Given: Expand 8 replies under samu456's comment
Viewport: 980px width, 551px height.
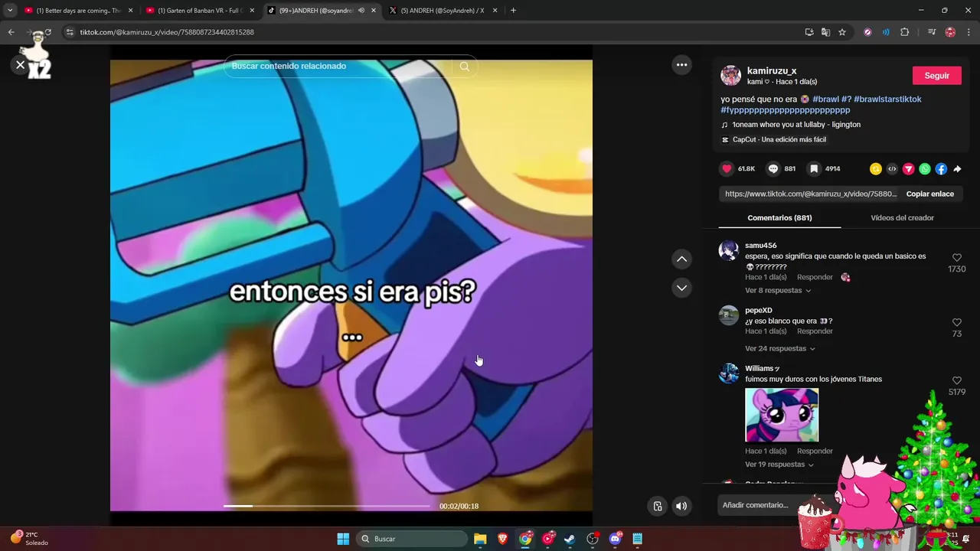Looking at the screenshot, I should coord(778,291).
